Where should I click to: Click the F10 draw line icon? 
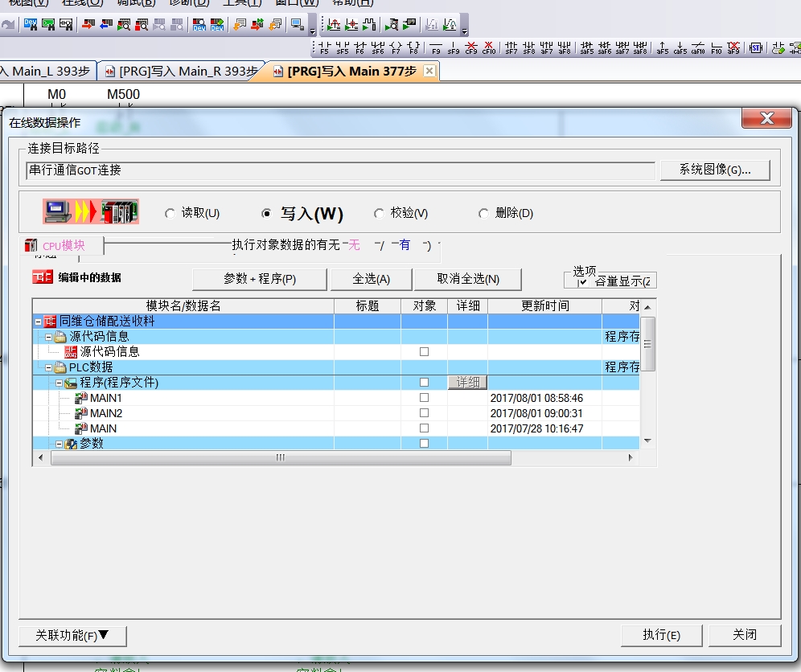(x=716, y=47)
